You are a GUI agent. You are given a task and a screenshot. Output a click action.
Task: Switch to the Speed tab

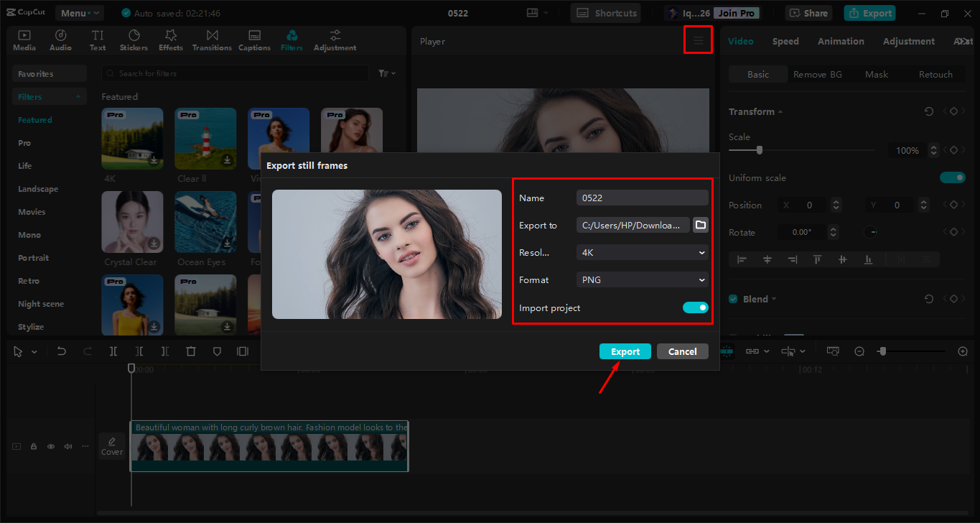pyautogui.click(x=785, y=41)
